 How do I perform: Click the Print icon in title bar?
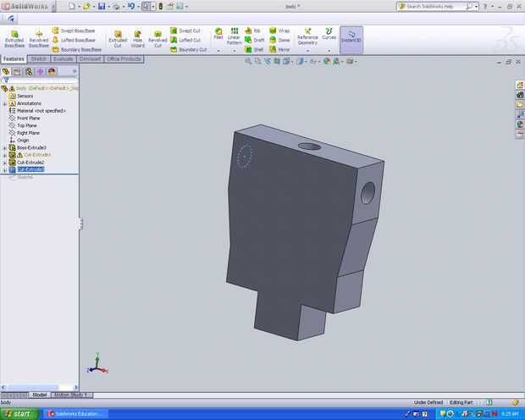tap(116, 7)
